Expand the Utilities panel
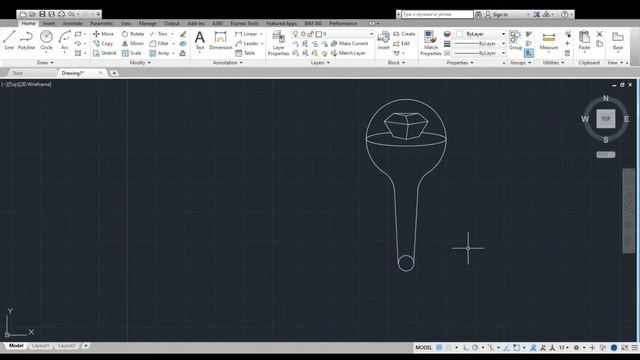The height and width of the screenshot is (360, 640). coord(553,63)
